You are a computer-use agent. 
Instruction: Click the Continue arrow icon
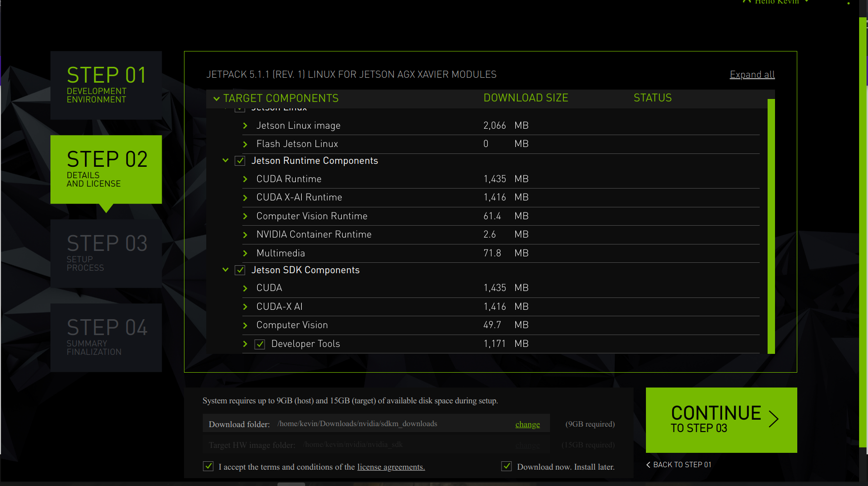coord(774,419)
